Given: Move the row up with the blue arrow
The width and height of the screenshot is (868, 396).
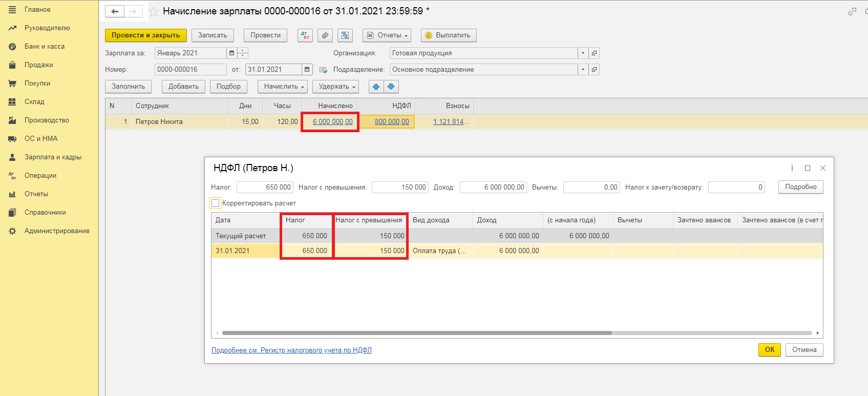Looking at the screenshot, I should coord(376,87).
